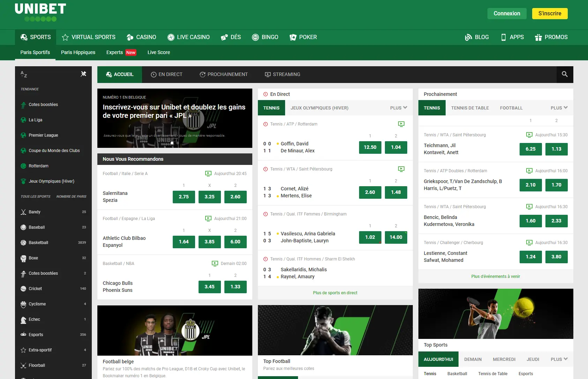The image size is (588, 379).
Task: Open the Top Sports tennis player image
Action: [x=496, y=314]
